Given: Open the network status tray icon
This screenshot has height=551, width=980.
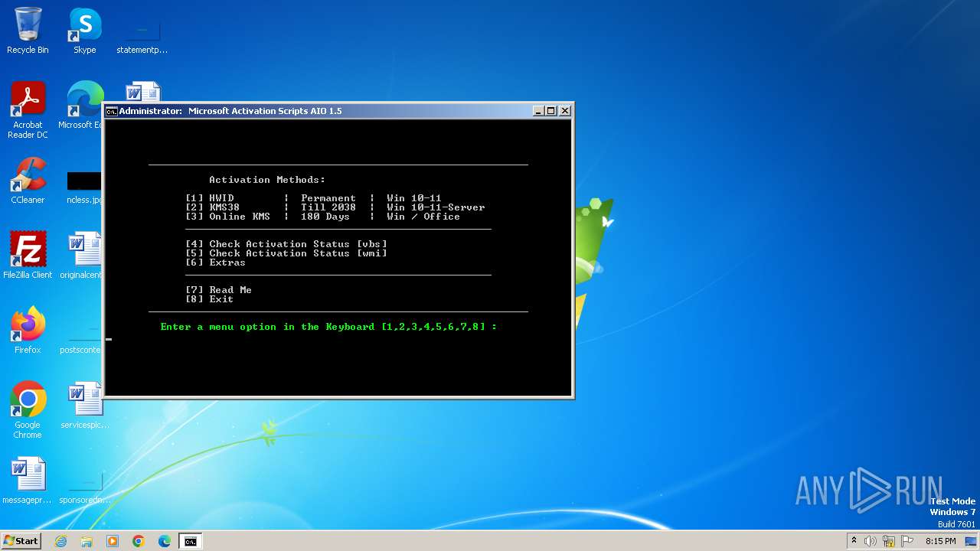Looking at the screenshot, I should (889, 541).
